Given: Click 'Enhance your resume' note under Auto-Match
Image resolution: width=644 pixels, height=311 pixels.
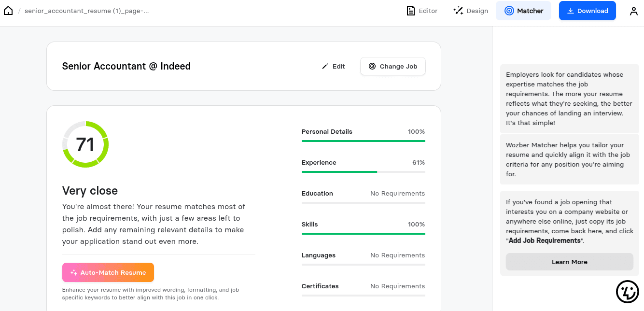Looking at the screenshot, I should pyautogui.click(x=152, y=294).
